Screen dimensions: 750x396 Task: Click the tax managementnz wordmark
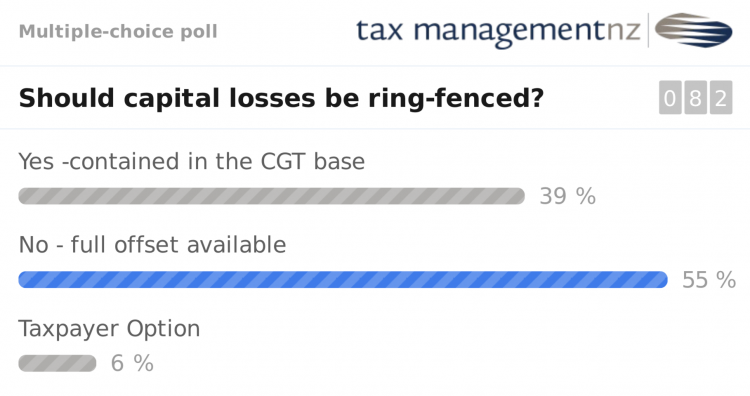(498, 32)
